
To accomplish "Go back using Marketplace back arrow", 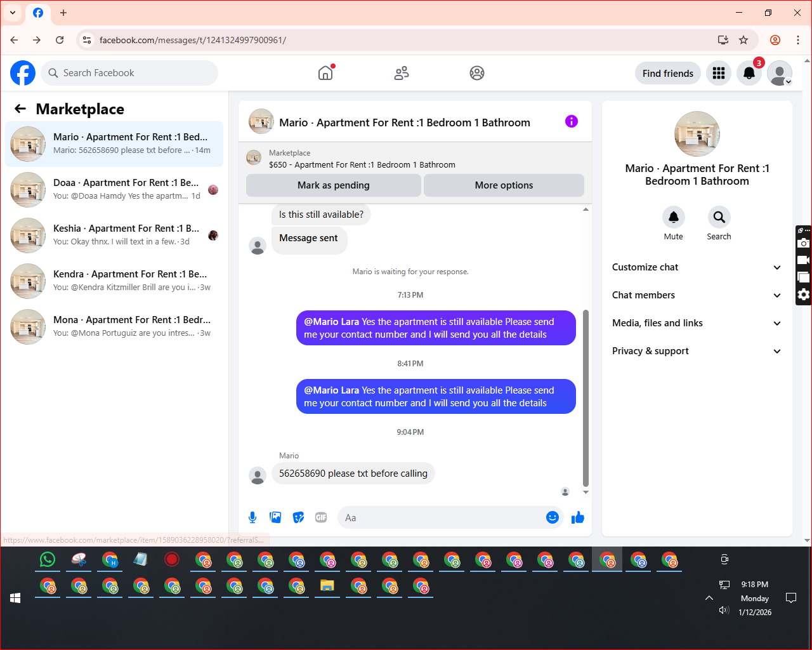I will point(20,109).
